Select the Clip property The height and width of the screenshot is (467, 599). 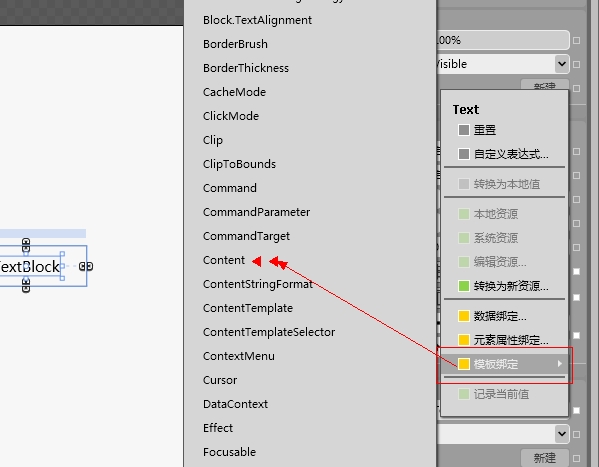point(213,140)
